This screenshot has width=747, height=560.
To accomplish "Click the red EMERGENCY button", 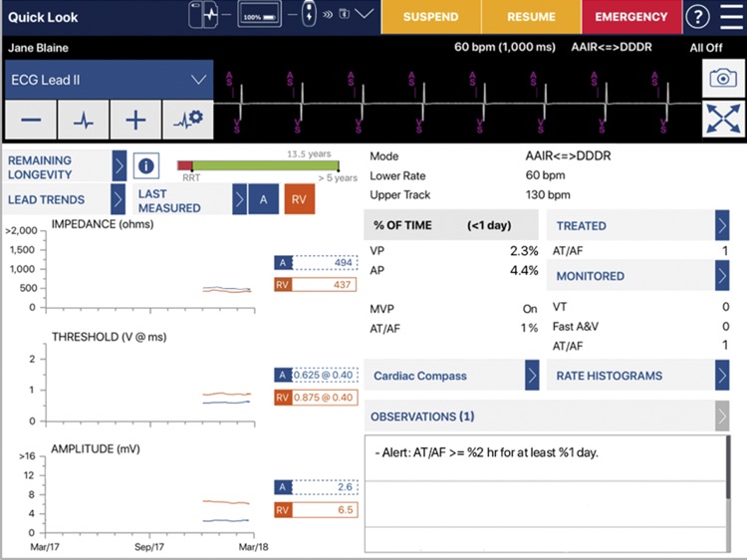I will [631, 17].
